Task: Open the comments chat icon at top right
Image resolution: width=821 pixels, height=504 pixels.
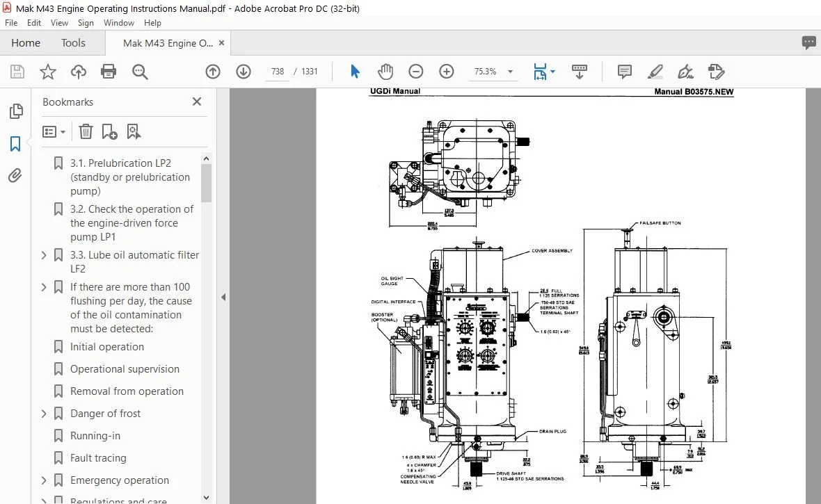Action: (x=808, y=43)
